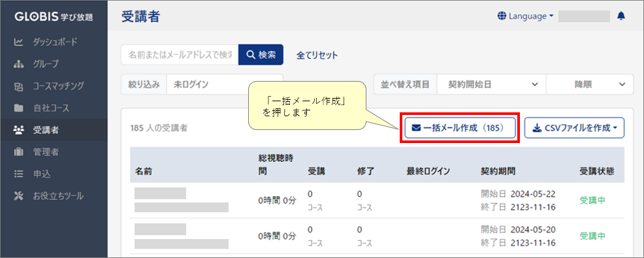
Task: Click the 最終ログイン column header
Action: click(x=428, y=172)
